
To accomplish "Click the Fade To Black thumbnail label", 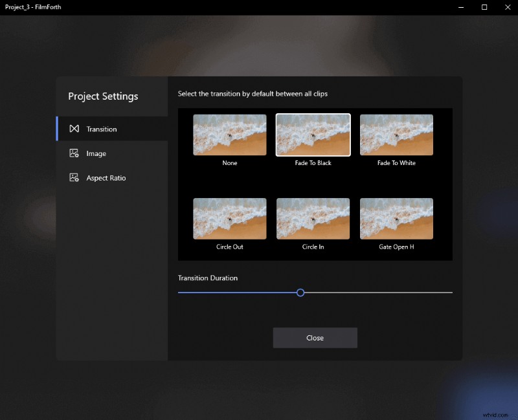I will tap(313, 162).
